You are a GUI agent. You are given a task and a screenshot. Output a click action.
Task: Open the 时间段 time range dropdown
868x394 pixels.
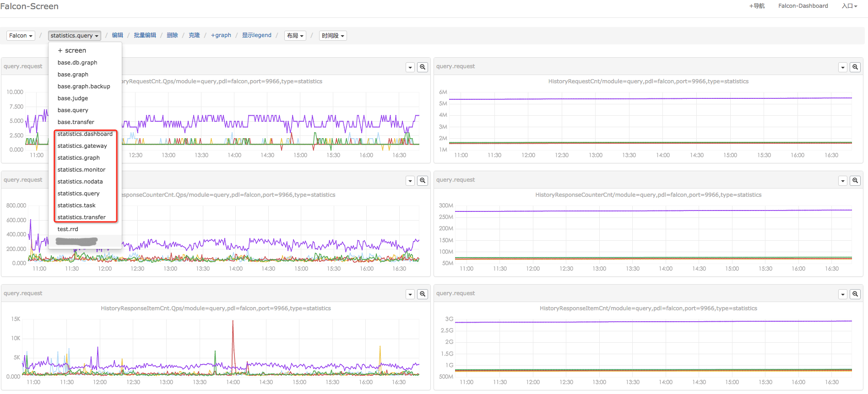[x=333, y=36]
